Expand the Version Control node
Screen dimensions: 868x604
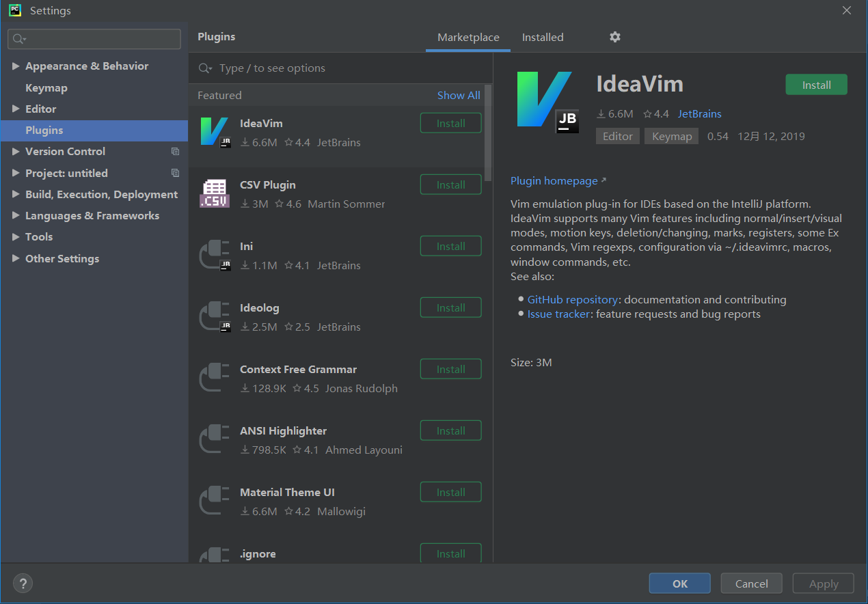coord(16,152)
